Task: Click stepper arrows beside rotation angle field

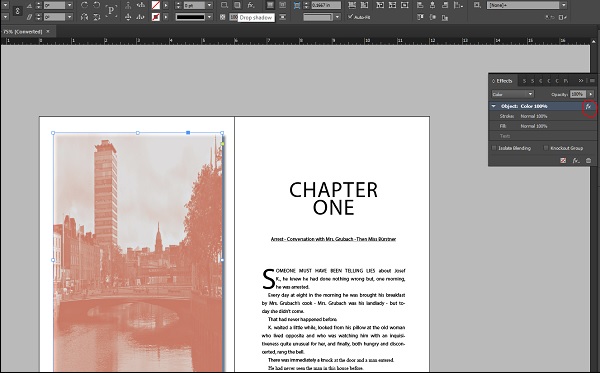Action: (39, 5)
